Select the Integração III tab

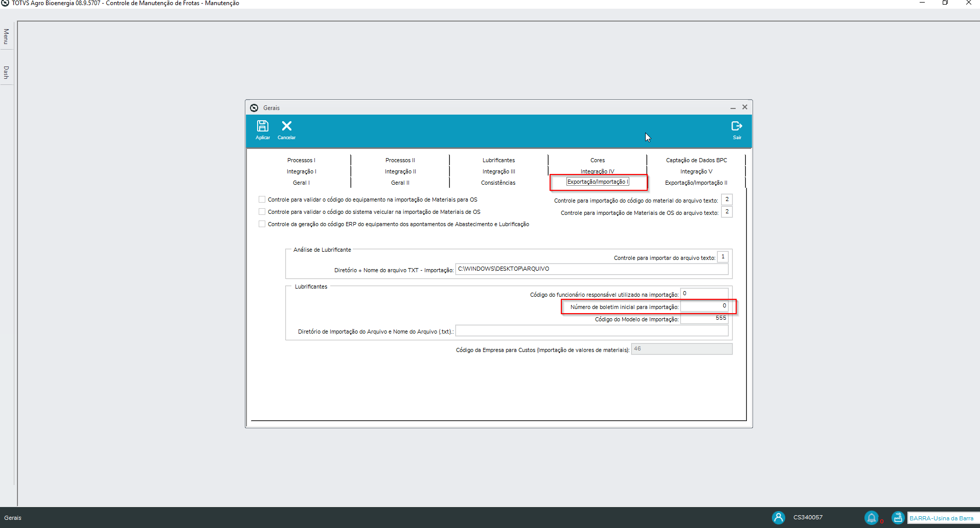point(498,171)
